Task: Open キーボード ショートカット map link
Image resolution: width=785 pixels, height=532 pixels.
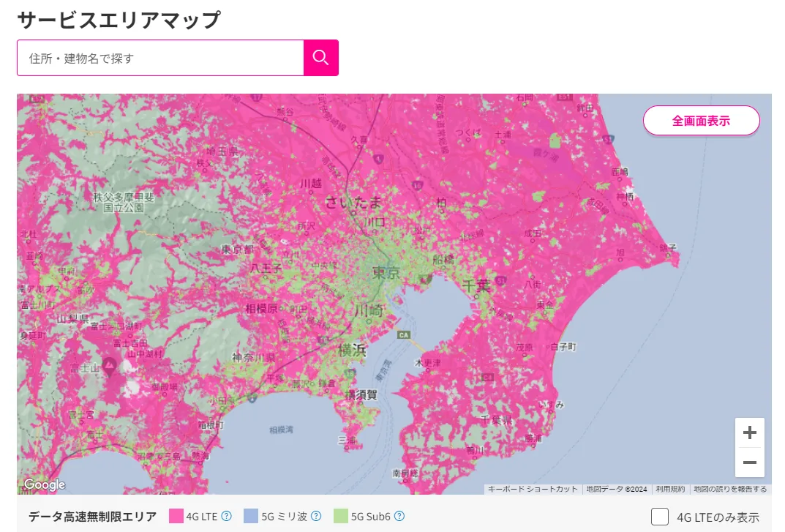Action: click(x=533, y=489)
